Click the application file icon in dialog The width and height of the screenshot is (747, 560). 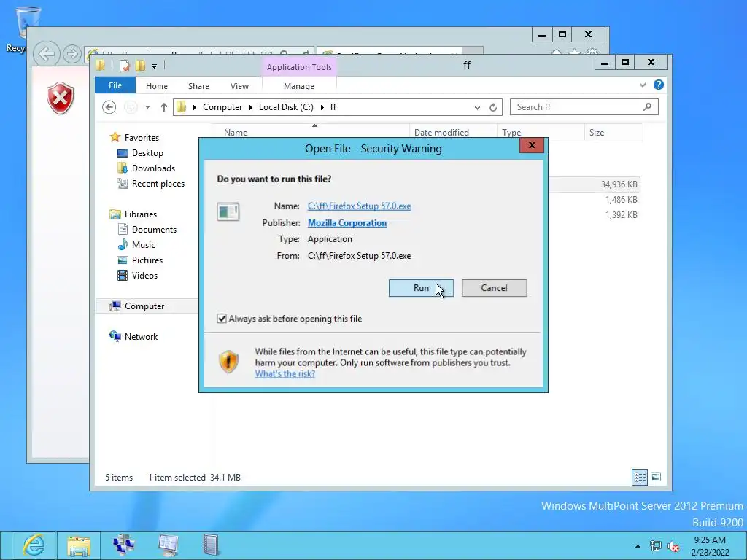(x=228, y=212)
